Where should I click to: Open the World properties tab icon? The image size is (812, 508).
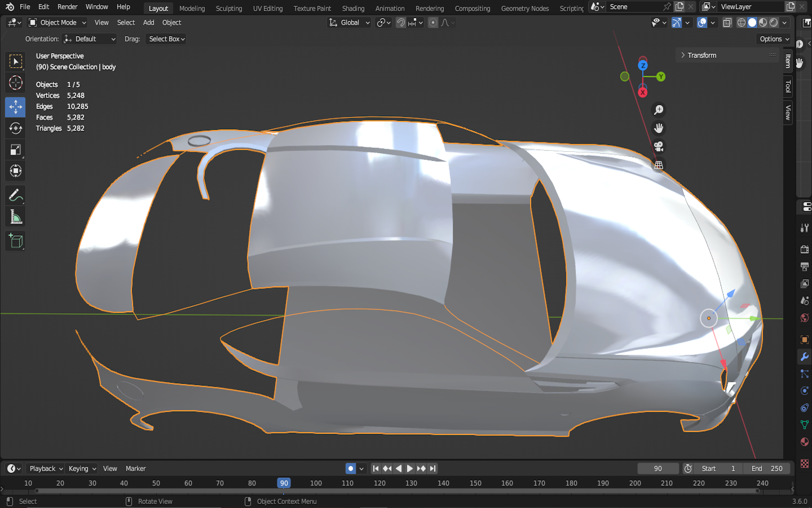805,318
